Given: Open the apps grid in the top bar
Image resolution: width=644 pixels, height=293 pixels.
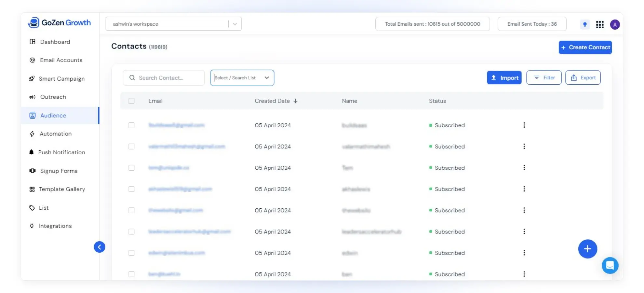Looking at the screenshot, I should (600, 24).
